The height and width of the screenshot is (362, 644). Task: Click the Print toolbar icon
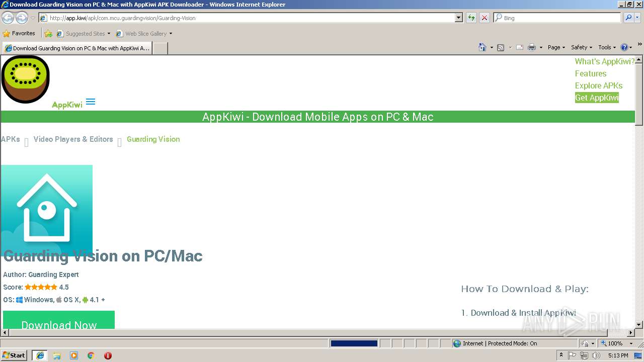tap(532, 47)
